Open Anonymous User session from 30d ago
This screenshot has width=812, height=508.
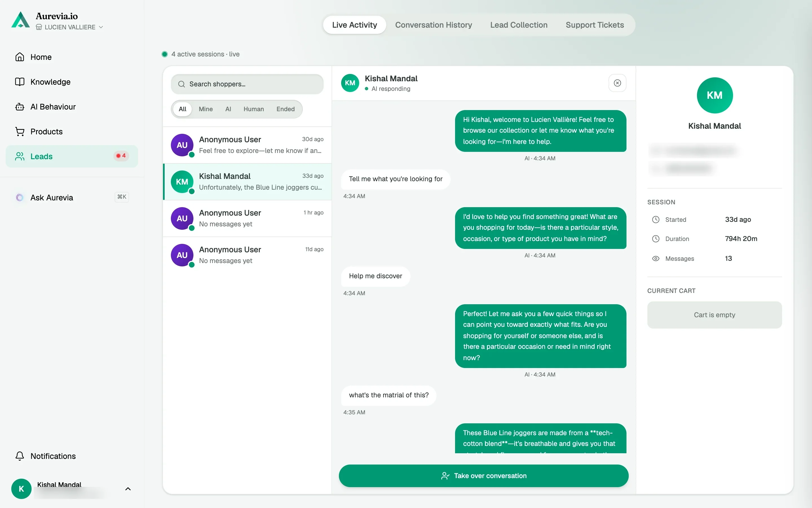click(247, 145)
